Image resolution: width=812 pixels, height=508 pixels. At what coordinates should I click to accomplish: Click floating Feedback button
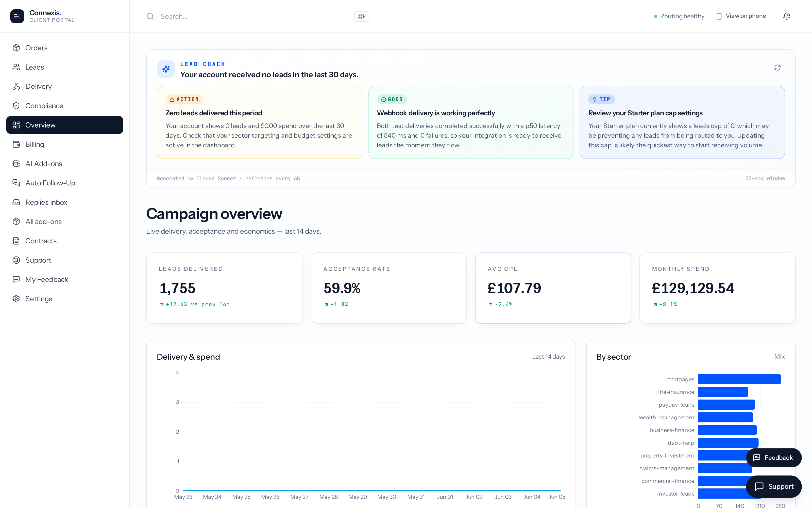773,458
